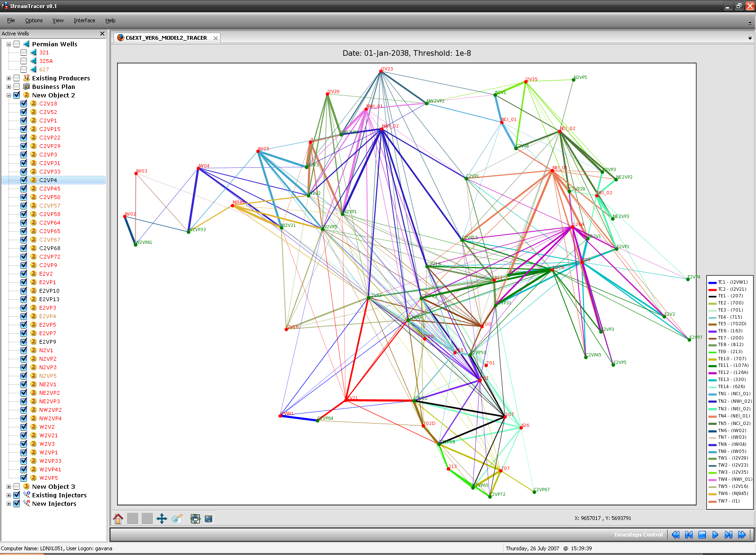
Task: Close the Active Wells panel
Action: [x=102, y=34]
